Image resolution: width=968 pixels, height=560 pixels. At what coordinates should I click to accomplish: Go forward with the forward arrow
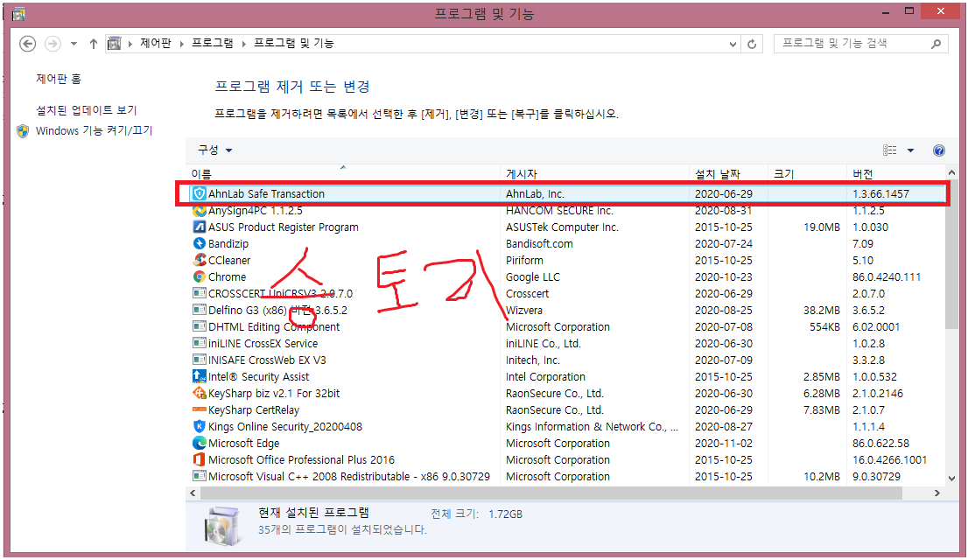[x=53, y=44]
